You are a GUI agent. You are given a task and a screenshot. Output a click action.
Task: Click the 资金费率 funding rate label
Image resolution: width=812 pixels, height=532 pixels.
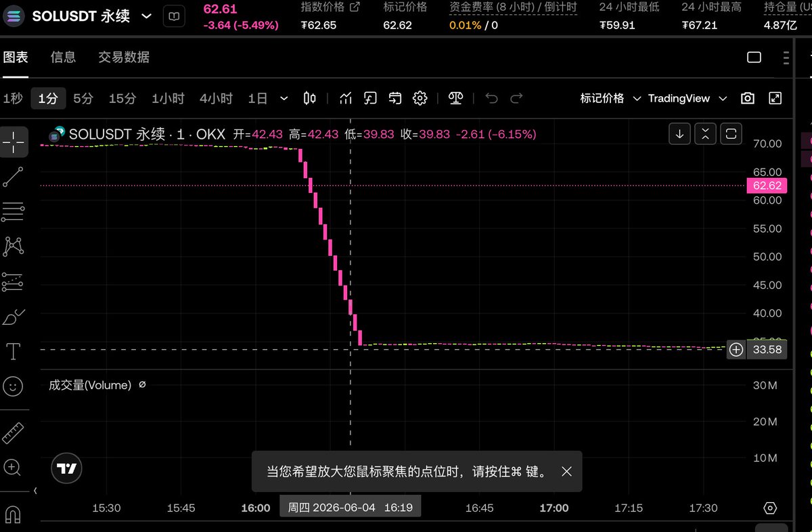click(x=514, y=7)
